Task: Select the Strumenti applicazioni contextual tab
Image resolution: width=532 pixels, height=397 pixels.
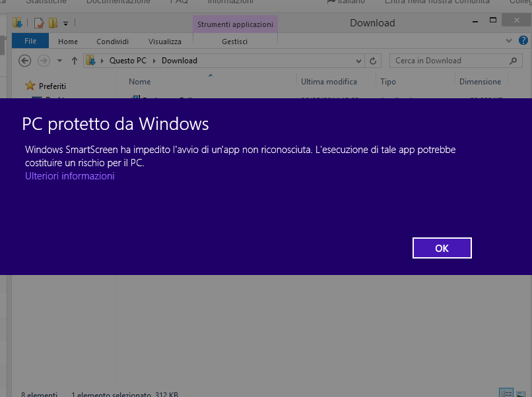Action: (x=235, y=24)
